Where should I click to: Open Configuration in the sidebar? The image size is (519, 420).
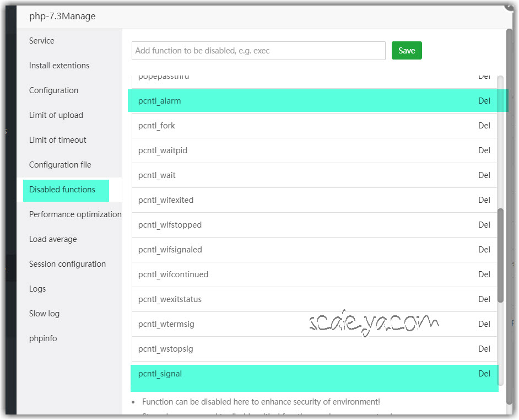pos(53,90)
